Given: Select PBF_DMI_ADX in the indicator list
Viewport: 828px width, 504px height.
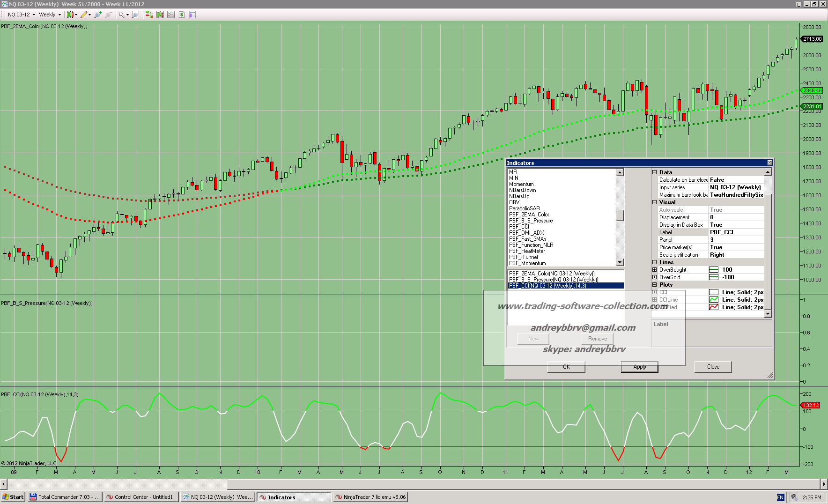Looking at the screenshot, I should point(526,233).
